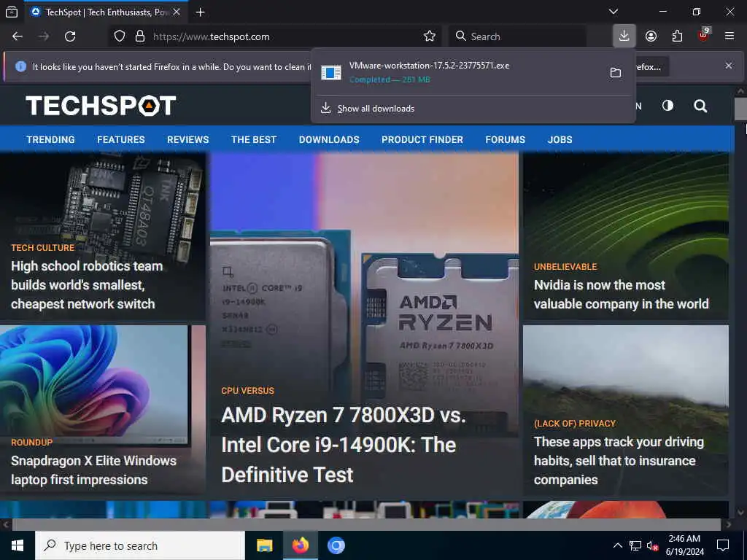Open uBlock Origin extension icon

pyautogui.click(x=704, y=35)
